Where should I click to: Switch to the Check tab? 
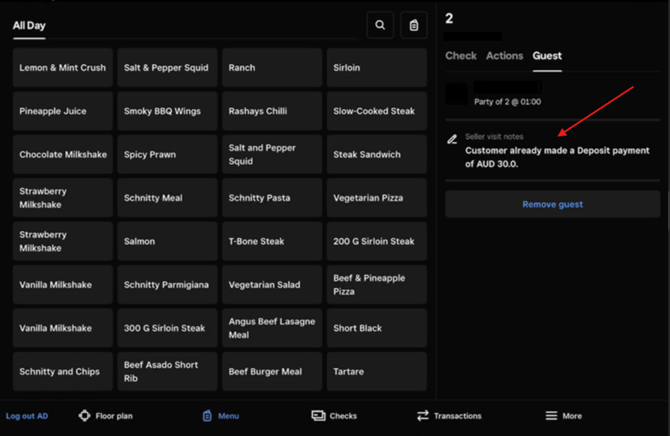click(x=461, y=56)
